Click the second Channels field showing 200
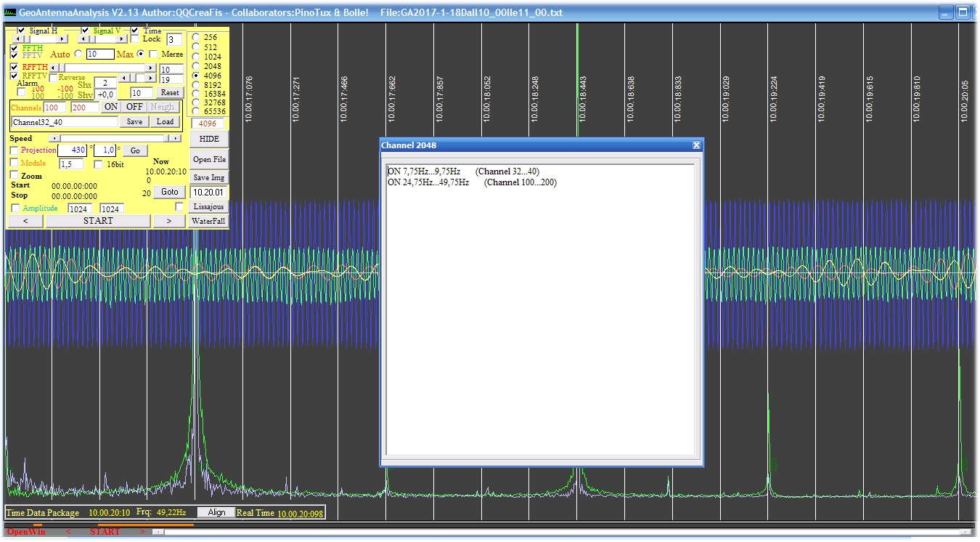The height and width of the screenshot is (542, 980). point(84,108)
